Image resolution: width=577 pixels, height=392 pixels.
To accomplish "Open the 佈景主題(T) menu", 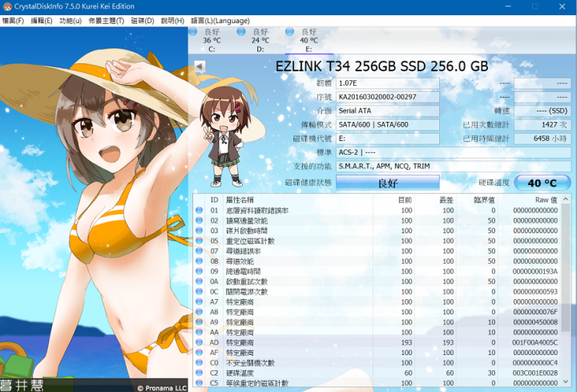I will (x=107, y=21).
